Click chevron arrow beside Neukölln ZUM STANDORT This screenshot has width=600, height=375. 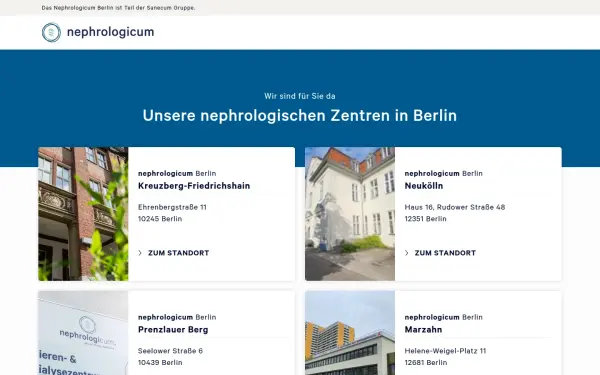tap(407, 253)
